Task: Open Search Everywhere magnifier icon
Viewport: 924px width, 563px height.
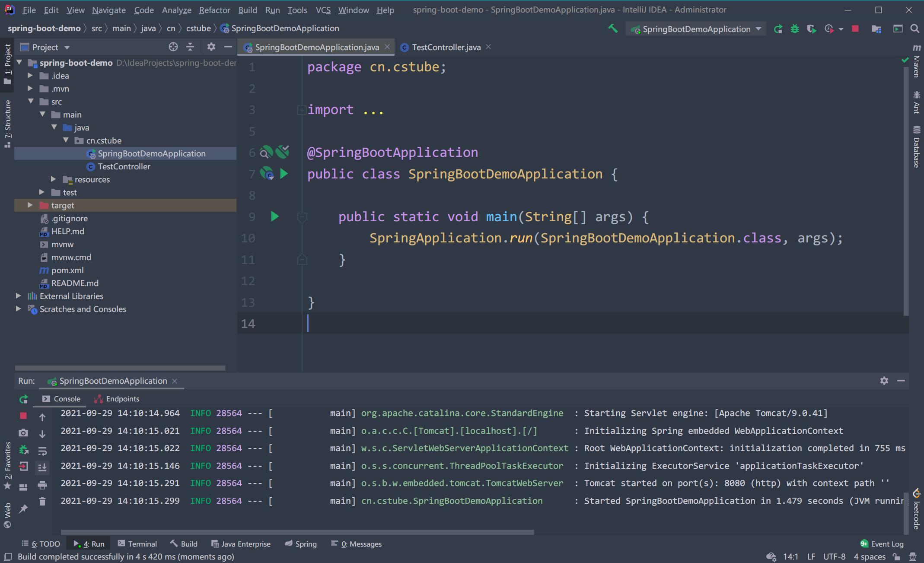Action: [x=915, y=29]
